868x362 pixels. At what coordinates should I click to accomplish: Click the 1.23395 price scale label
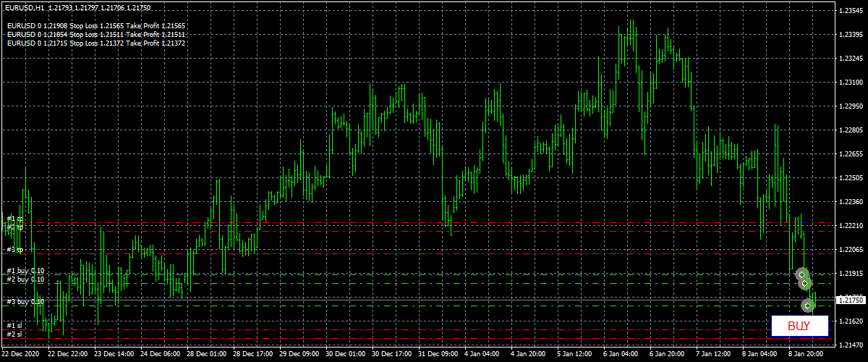(x=851, y=35)
